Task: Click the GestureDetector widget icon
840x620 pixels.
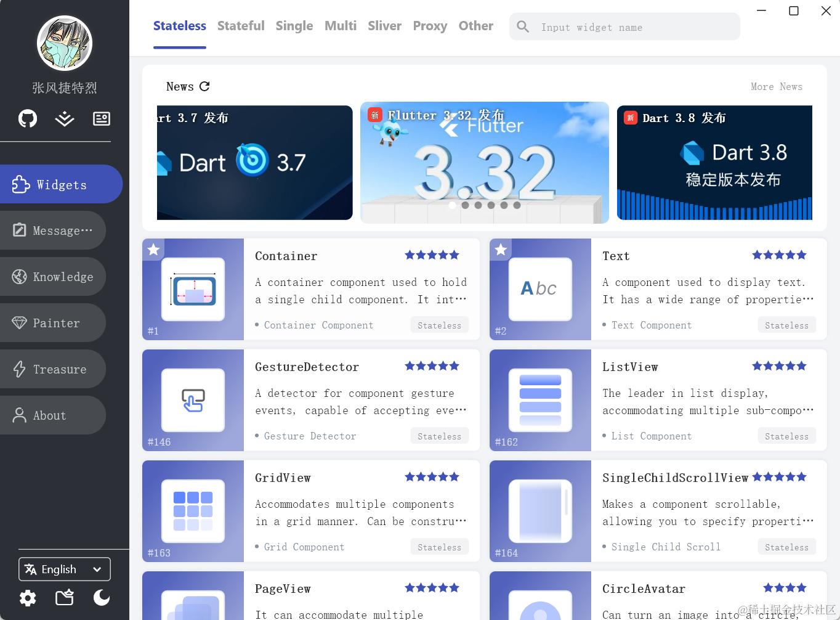Action: pyautogui.click(x=193, y=401)
